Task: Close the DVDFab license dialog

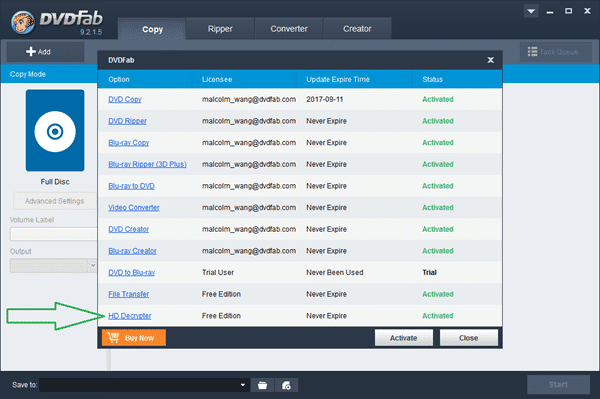Action: [x=491, y=60]
